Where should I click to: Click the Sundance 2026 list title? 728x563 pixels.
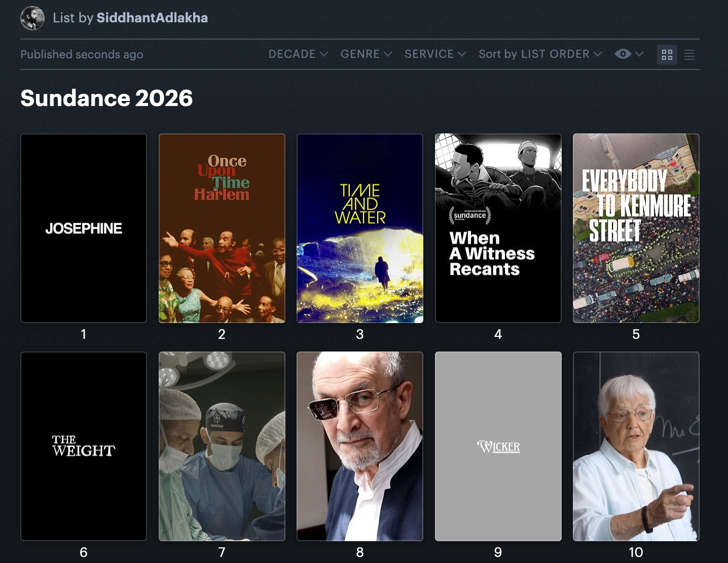106,98
